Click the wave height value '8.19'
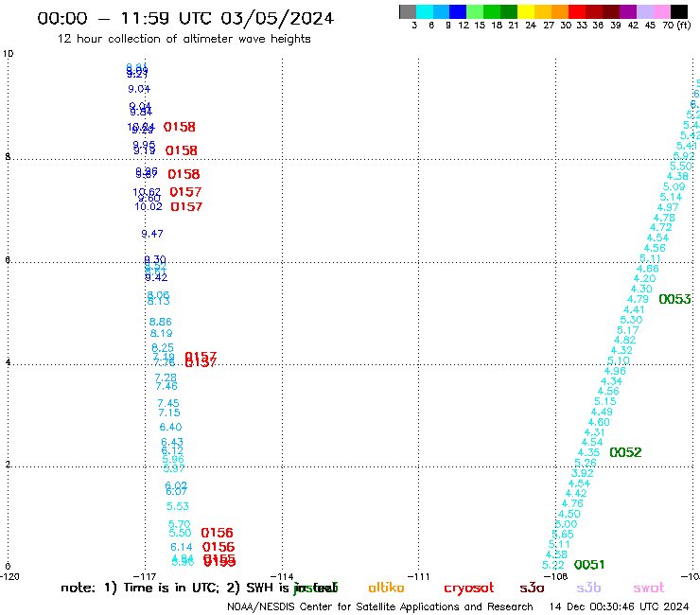This screenshot has width=700, height=615. [x=161, y=334]
